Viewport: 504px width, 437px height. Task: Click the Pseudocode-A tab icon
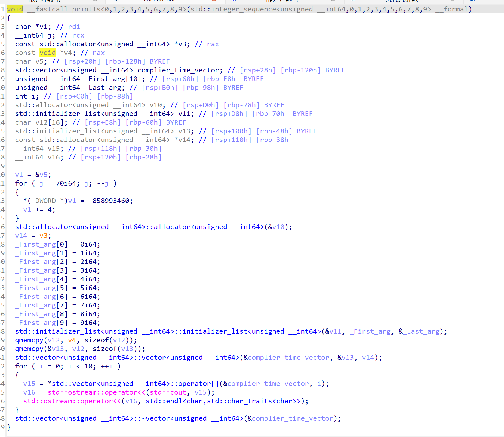click(114, 1)
